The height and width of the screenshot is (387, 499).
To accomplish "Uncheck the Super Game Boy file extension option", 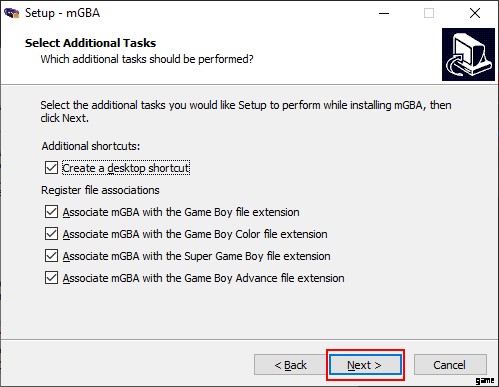I will (x=51, y=256).
